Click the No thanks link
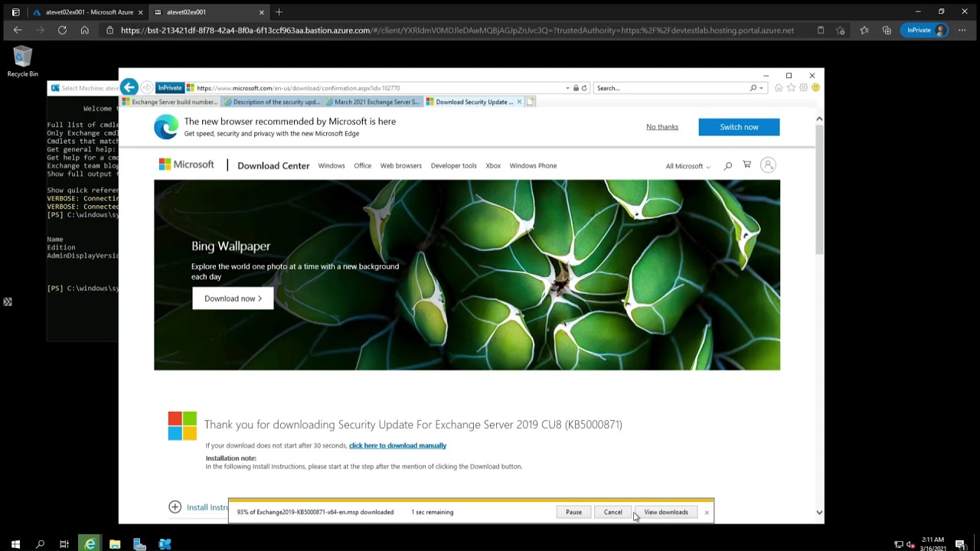The image size is (980, 551). 662,127
